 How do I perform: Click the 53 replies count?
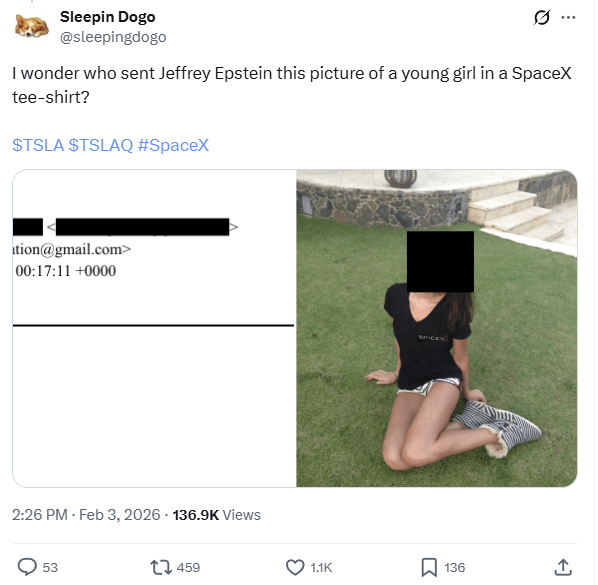[50, 567]
